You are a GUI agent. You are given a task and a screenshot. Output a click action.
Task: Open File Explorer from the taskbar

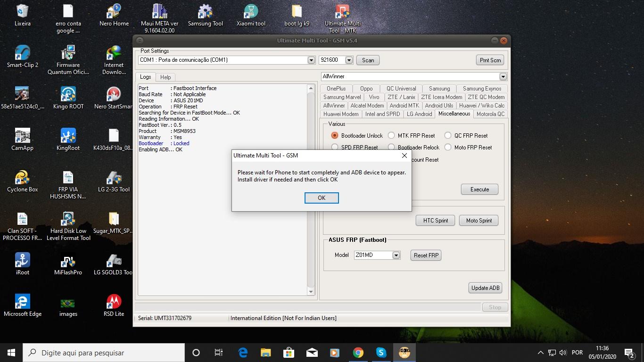266,353
